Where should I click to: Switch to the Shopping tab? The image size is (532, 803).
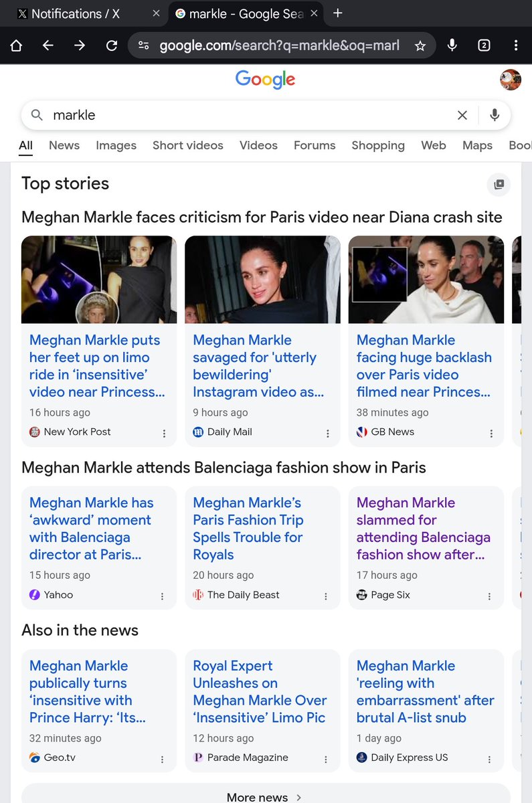point(378,145)
